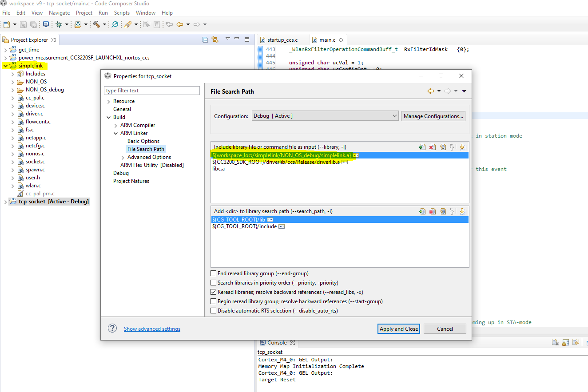Click the type filter text field
588x392 pixels.
tap(152, 91)
